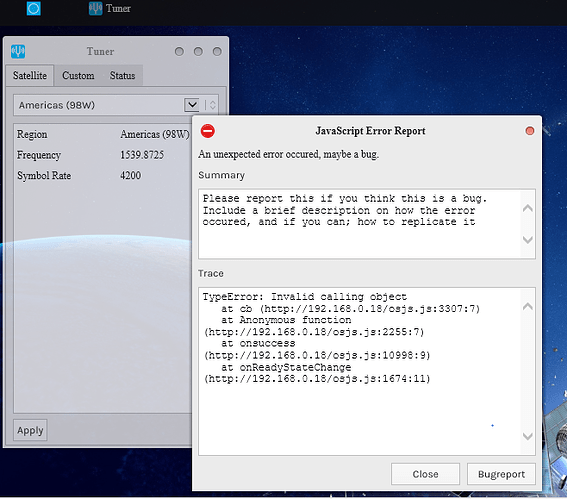Click inside the Summary text area
Screen dimensions: 567x499
pos(360,223)
